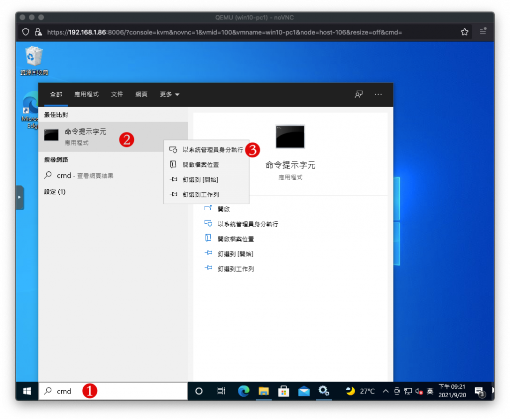This screenshot has width=510, height=420.
Task: Open Mail app from taskbar
Action: point(304,391)
